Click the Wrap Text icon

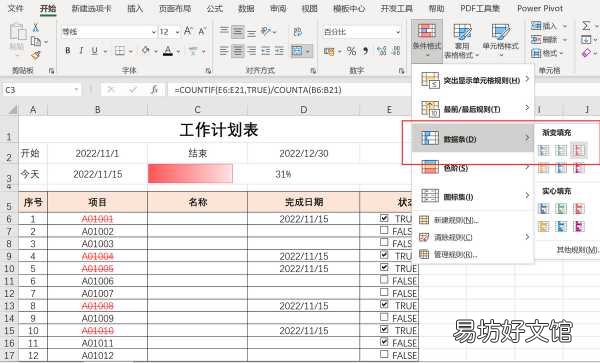click(x=297, y=32)
